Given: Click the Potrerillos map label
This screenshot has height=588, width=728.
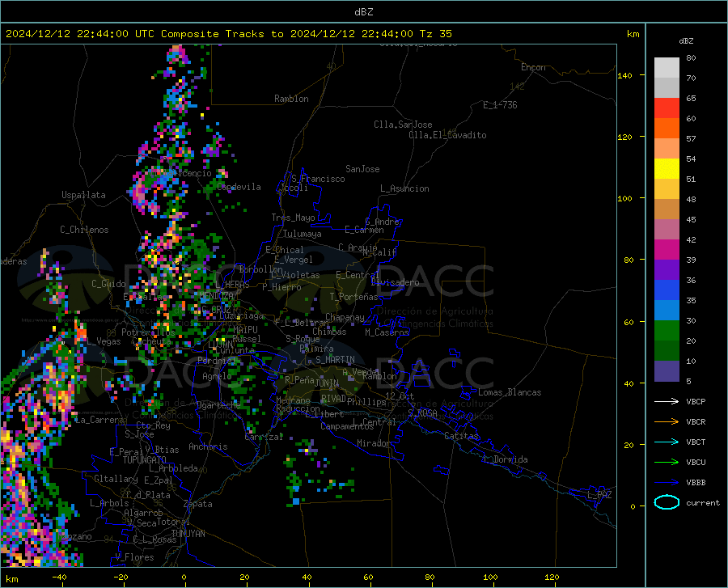Looking at the screenshot, I should click(148, 332).
